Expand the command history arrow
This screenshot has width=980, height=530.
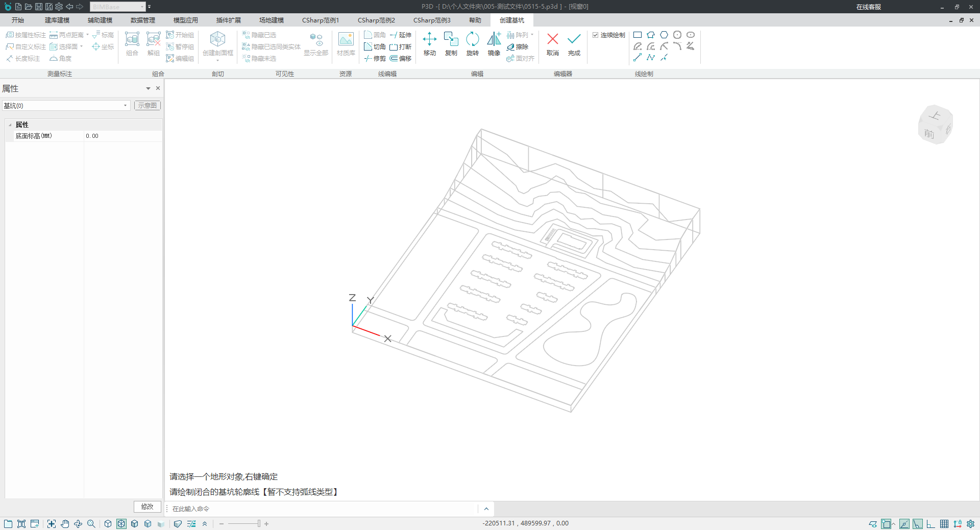[486, 509]
